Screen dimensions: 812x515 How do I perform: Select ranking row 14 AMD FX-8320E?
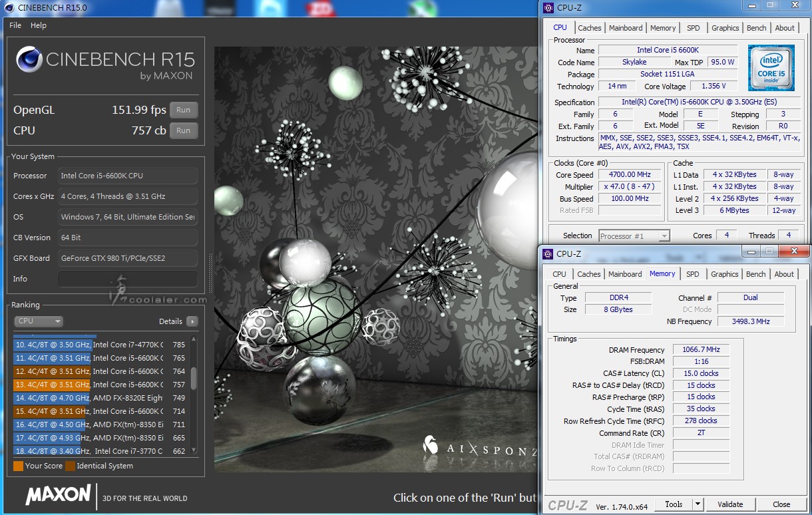pos(101,398)
